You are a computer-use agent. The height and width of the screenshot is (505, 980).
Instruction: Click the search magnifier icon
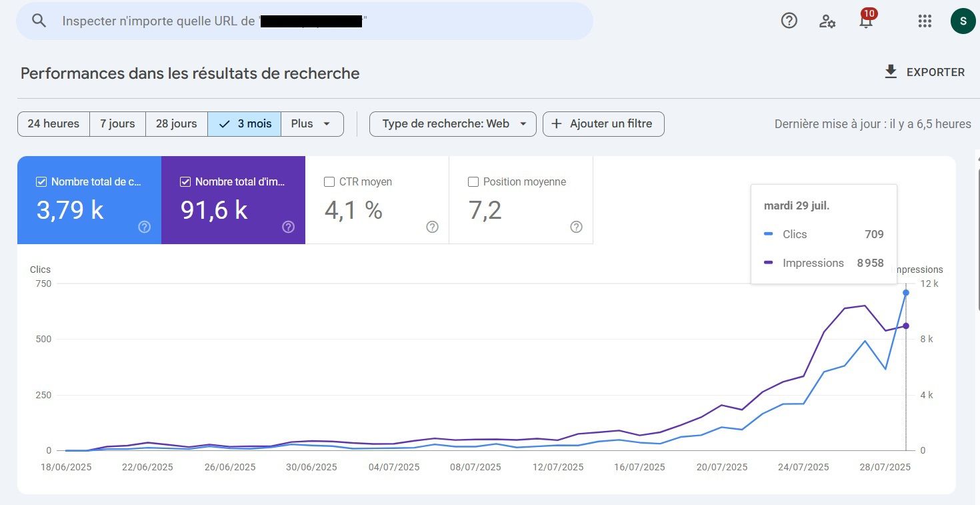pos(39,21)
